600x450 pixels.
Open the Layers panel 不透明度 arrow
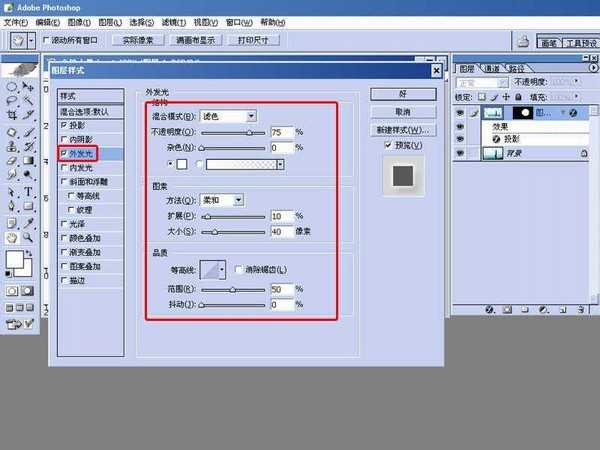(576, 82)
